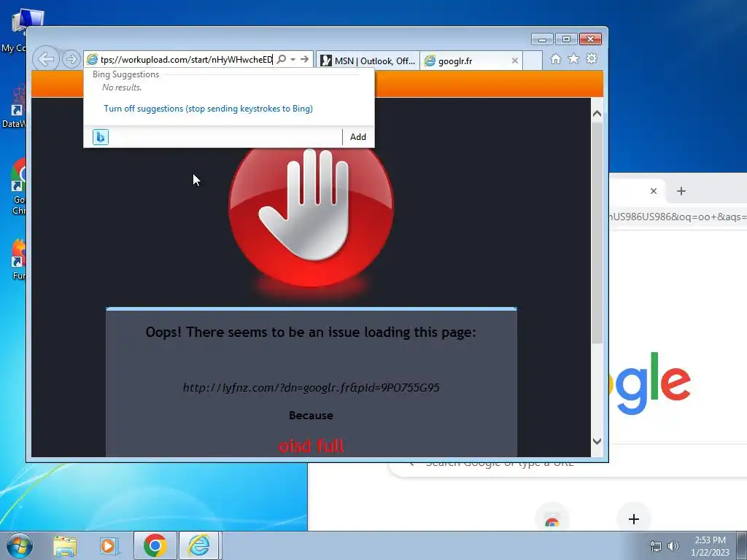The width and height of the screenshot is (747, 560).
Task: Click the Chrome address bar URL
Action: (678, 217)
